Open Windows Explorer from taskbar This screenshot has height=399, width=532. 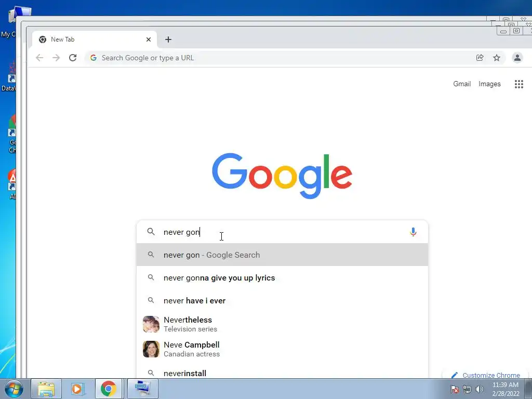click(46, 389)
